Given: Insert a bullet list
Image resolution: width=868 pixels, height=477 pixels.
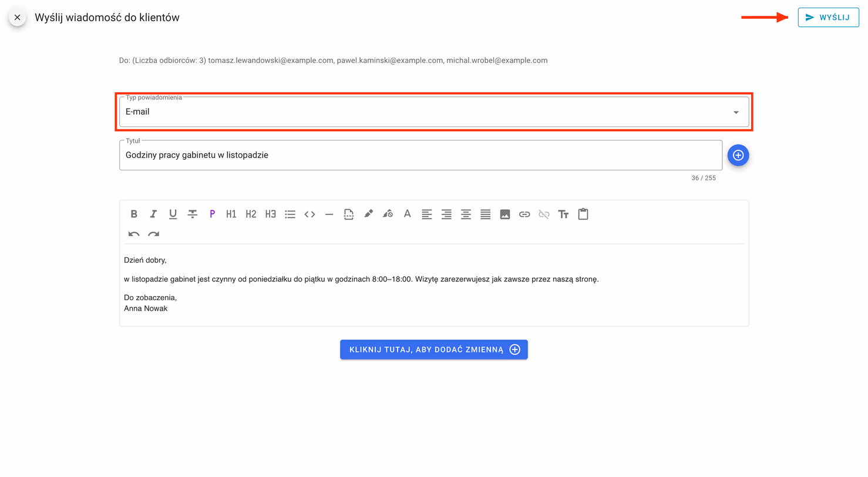Looking at the screenshot, I should point(290,214).
